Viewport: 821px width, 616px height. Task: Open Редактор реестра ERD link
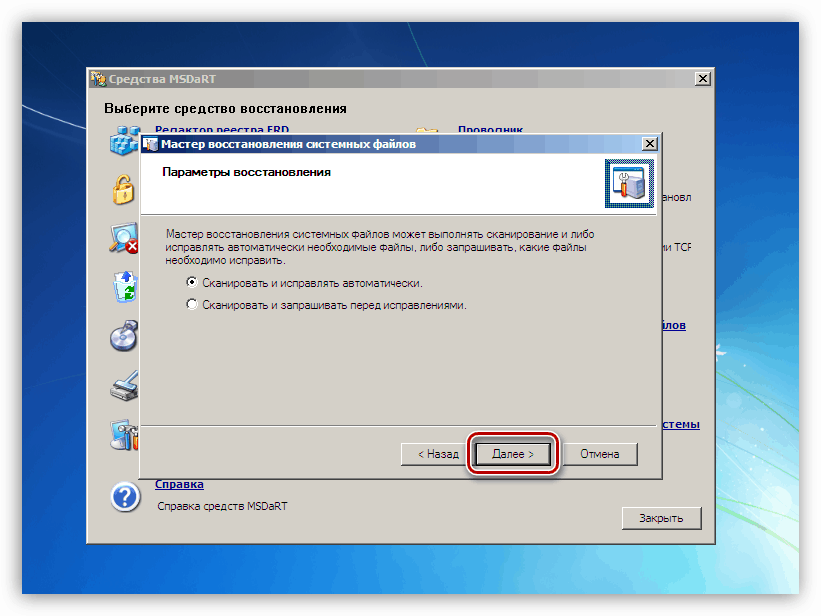222,129
